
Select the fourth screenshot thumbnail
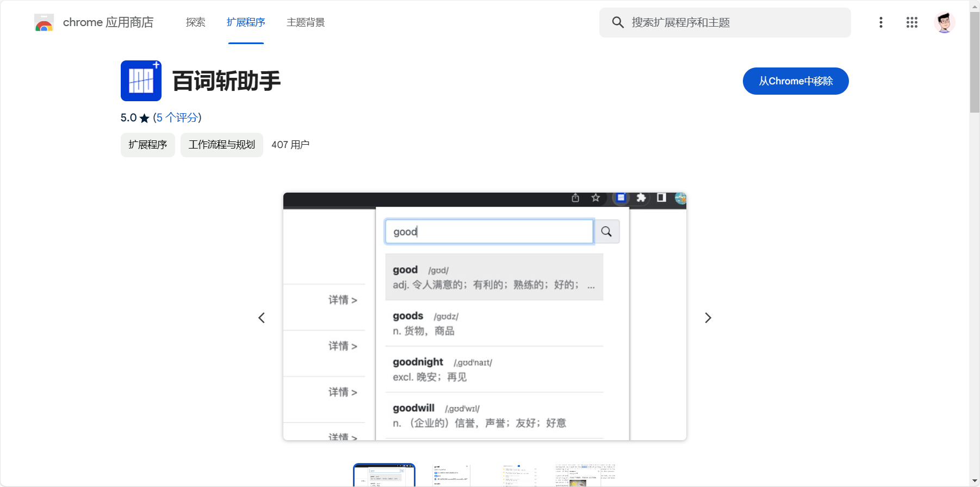pos(585,476)
